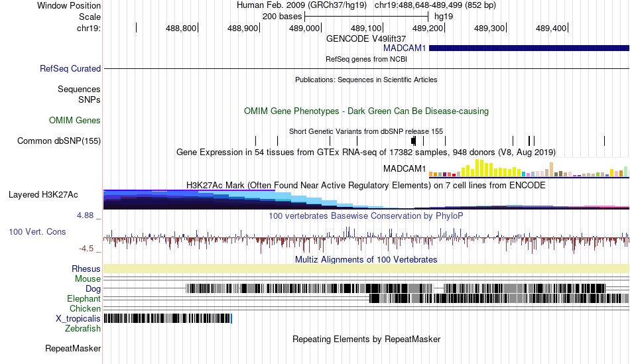Click the 488,800 ruler position

point(181,28)
